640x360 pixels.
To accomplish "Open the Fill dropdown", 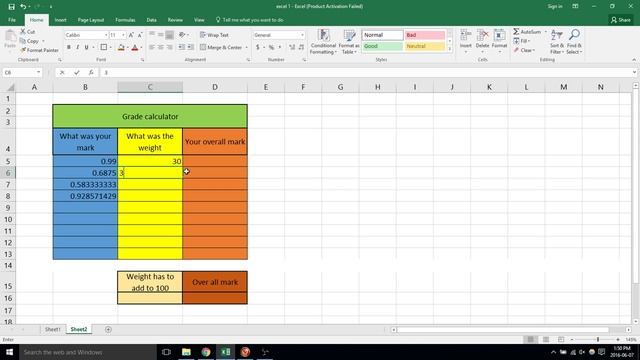I will click(x=522, y=41).
